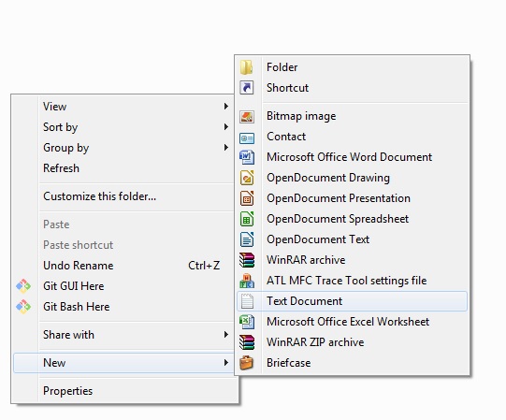Image resolution: width=506 pixels, height=420 pixels.
Task: Click the Excel Worksheet icon
Action: [247, 322]
